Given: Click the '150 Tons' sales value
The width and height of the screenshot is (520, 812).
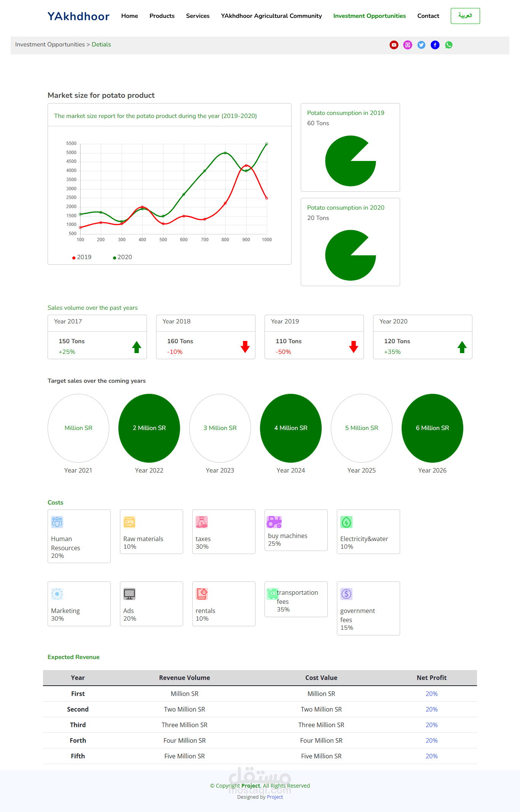Looking at the screenshot, I should pos(72,341).
